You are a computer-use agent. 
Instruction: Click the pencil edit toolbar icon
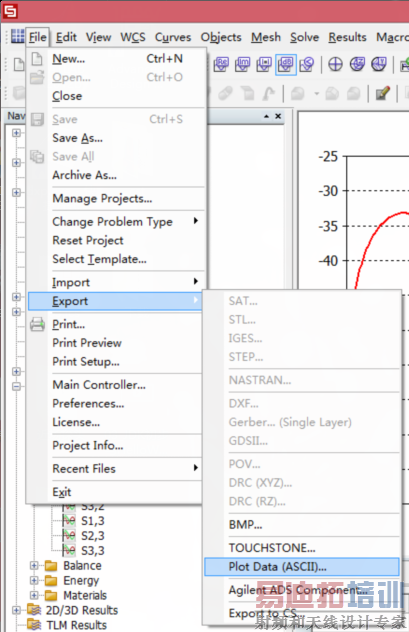click(x=382, y=94)
